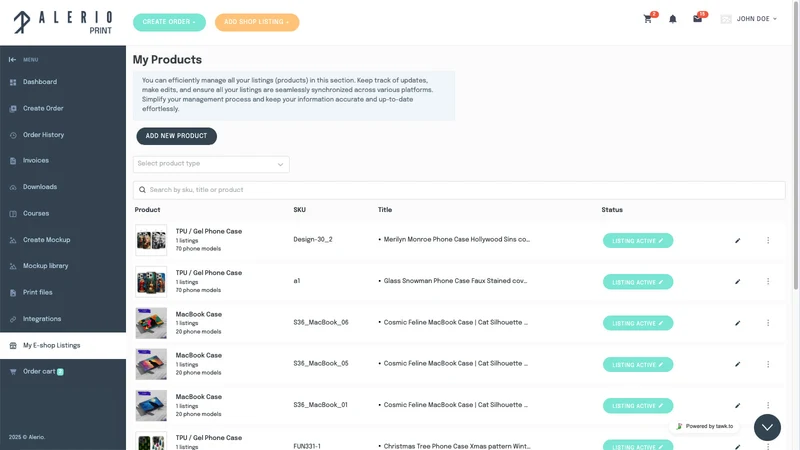Click the Status column header

[x=612, y=210]
